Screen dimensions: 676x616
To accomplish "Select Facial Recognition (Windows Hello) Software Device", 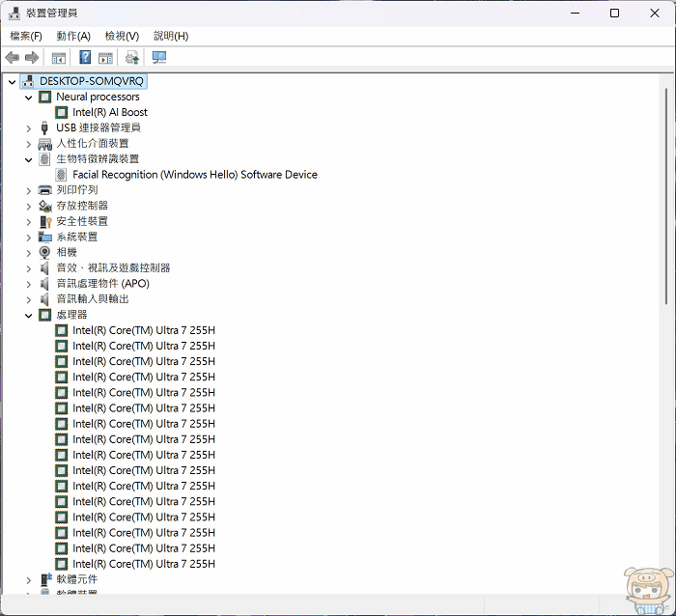I will pyautogui.click(x=194, y=175).
